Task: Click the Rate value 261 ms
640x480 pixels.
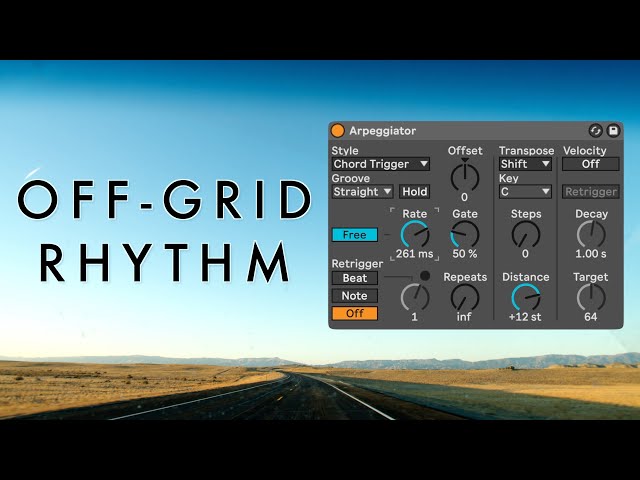Action: coord(414,254)
